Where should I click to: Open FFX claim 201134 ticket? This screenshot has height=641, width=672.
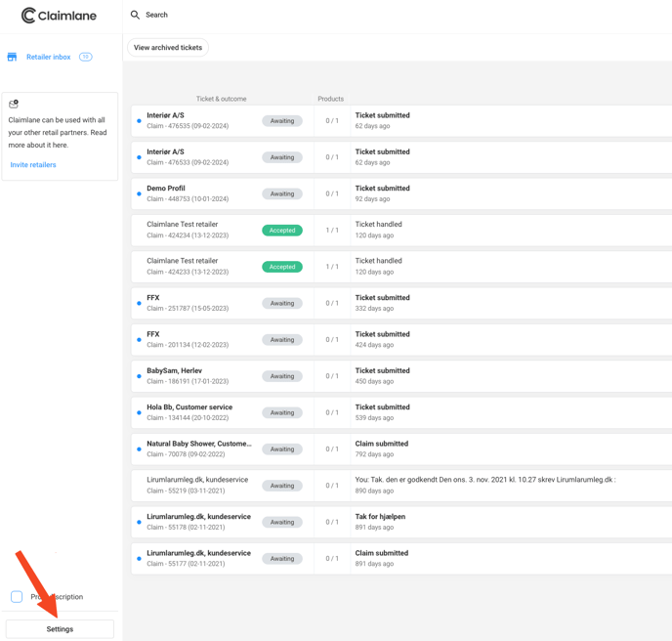tap(401, 340)
